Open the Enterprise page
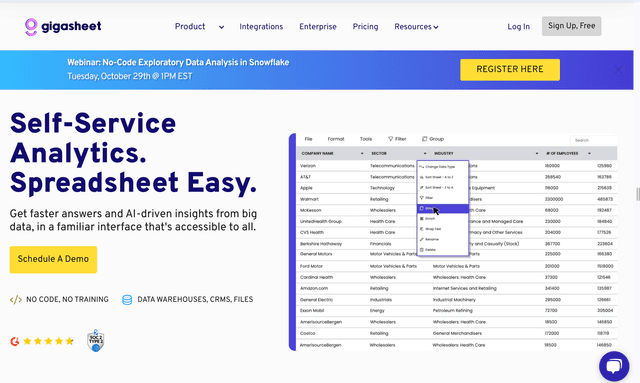This screenshot has height=383, width=640. click(318, 27)
